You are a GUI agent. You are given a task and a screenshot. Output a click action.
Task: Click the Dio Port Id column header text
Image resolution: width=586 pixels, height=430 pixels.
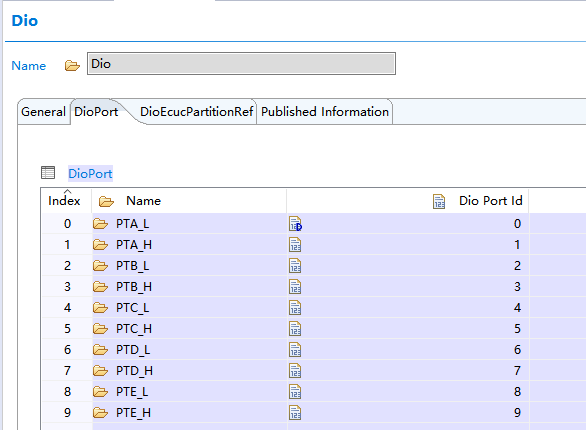pyautogui.click(x=491, y=201)
